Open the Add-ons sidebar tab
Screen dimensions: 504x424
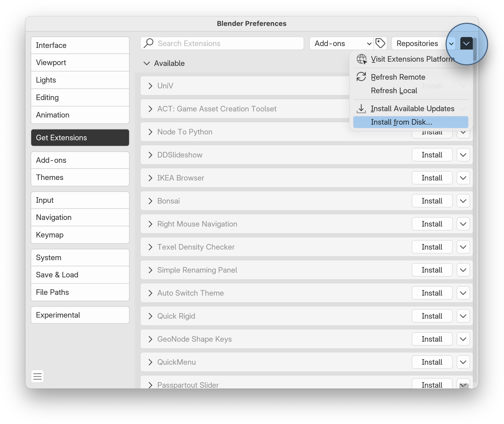tap(80, 160)
